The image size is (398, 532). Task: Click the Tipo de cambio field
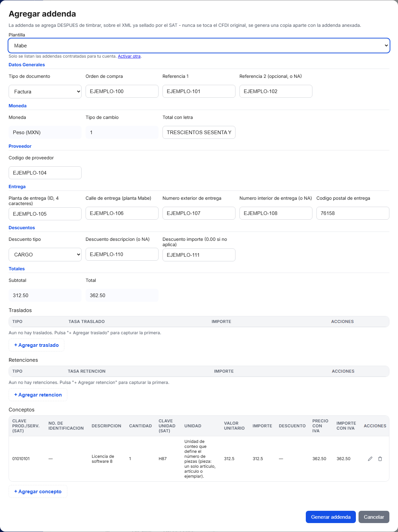tap(122, 133)
